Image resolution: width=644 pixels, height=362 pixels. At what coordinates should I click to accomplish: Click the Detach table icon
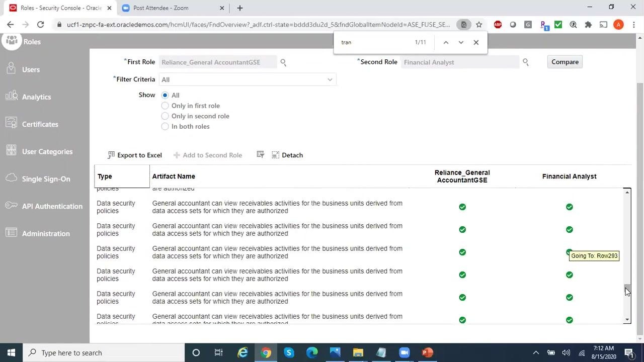click(x=275, y=155)
